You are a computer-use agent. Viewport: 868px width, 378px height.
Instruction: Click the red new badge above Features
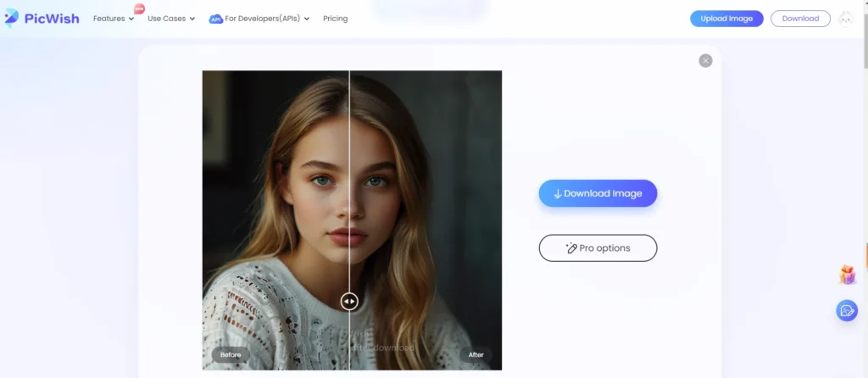click(139, 8)
